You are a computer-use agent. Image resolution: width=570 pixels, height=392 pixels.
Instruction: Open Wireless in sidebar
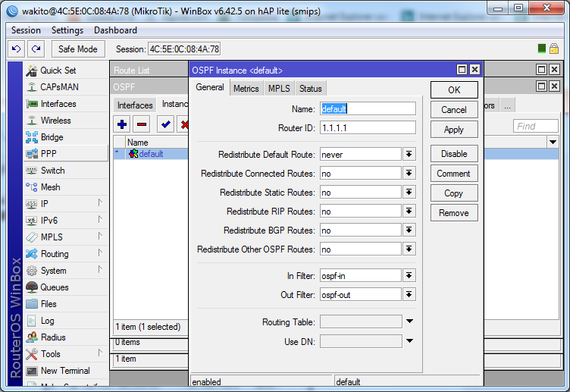pos(66,121)
